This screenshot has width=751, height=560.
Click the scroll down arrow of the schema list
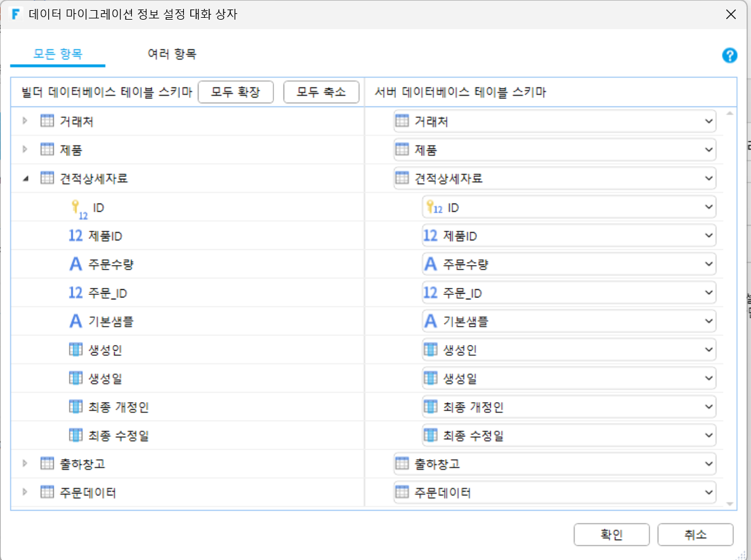point(729,504)
